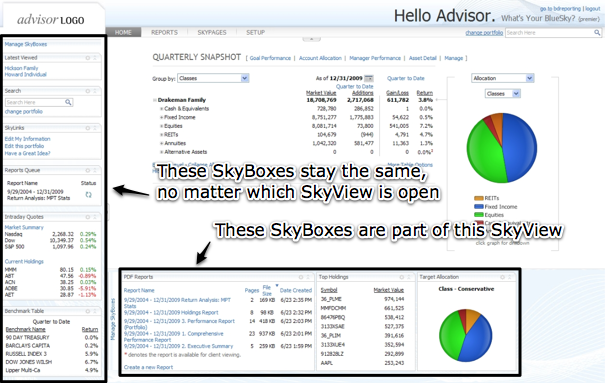
Task: Expand the Fixed Income row
Action: (162, 118)
